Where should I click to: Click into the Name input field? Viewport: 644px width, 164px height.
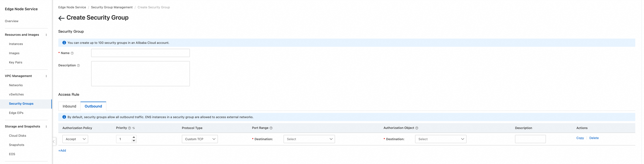[141, 53]
